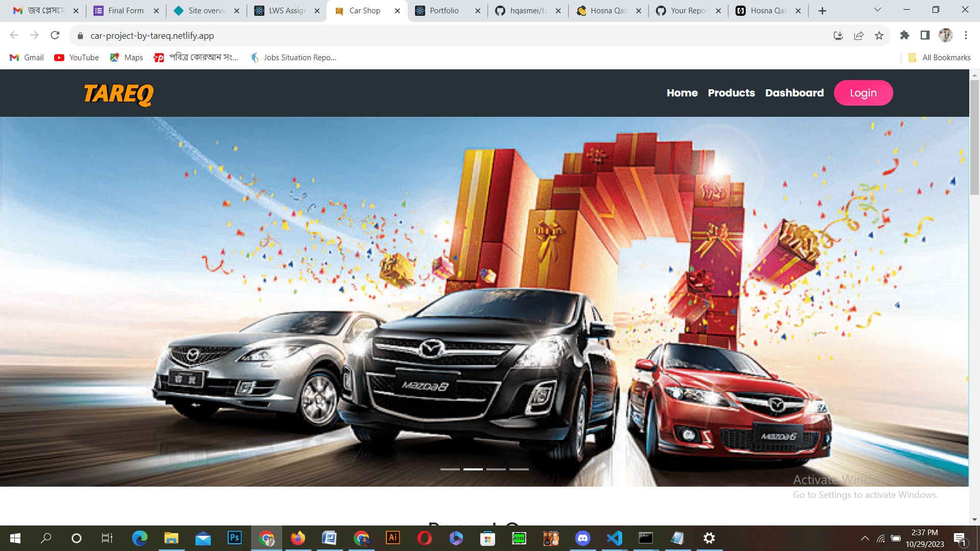Open Adobe Illustrator from taskbar
This screenshot has height=551, width=980.
tap(393, 538)
